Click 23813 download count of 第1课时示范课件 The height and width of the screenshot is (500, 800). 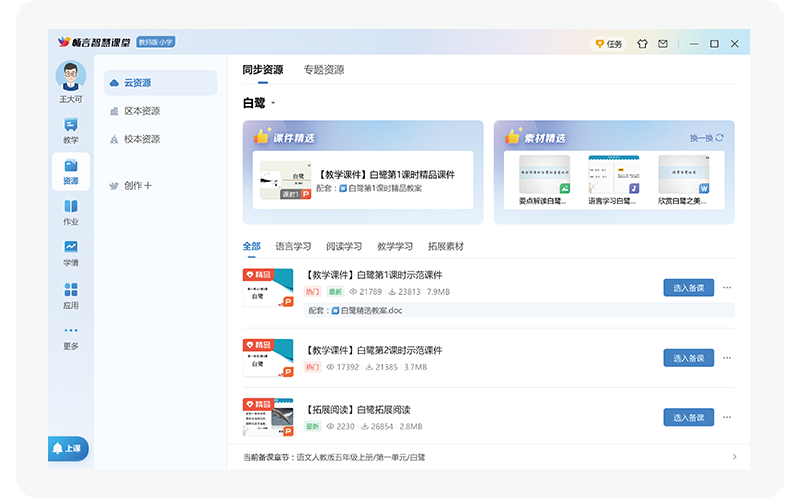coord(405,292)
